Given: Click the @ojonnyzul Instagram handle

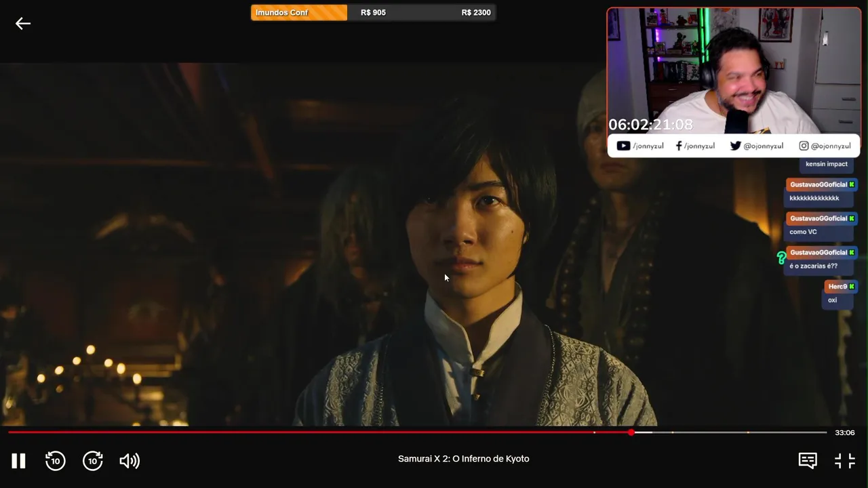Looking at the screenshot, I should point(831,146).
